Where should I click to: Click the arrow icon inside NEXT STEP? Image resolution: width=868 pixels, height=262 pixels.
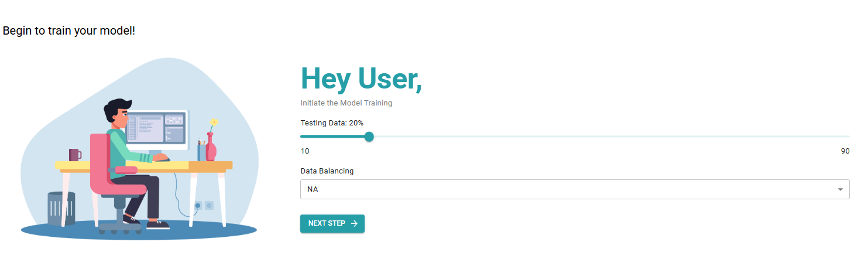pyautogui.click(x=354, y=223)
